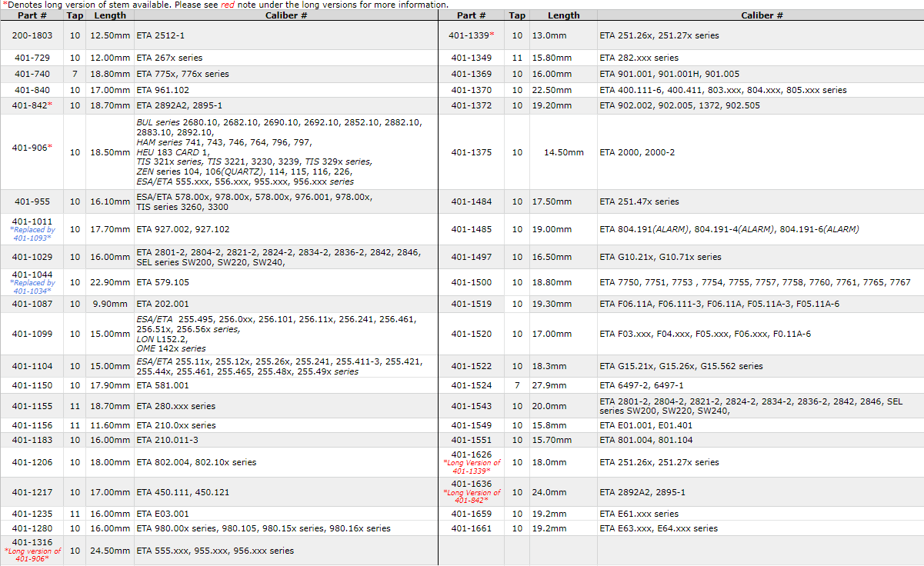Click part number 401-1524

472,385
